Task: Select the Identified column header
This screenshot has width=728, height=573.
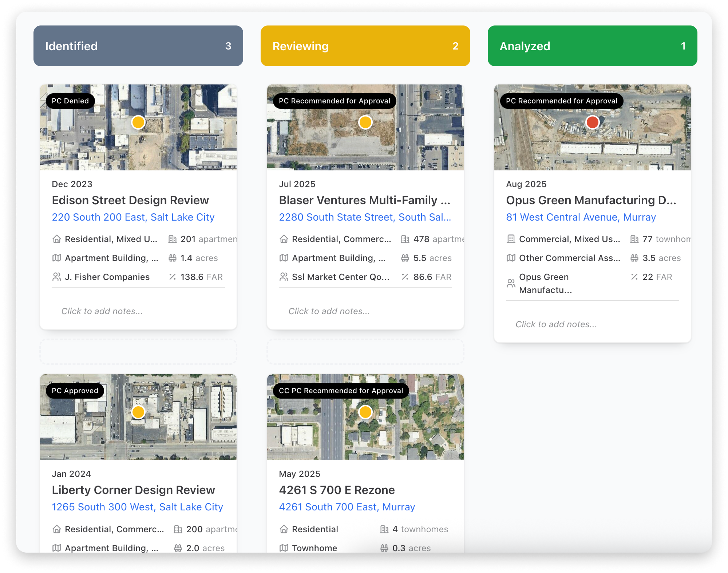Action: click(x=138, y=46)
